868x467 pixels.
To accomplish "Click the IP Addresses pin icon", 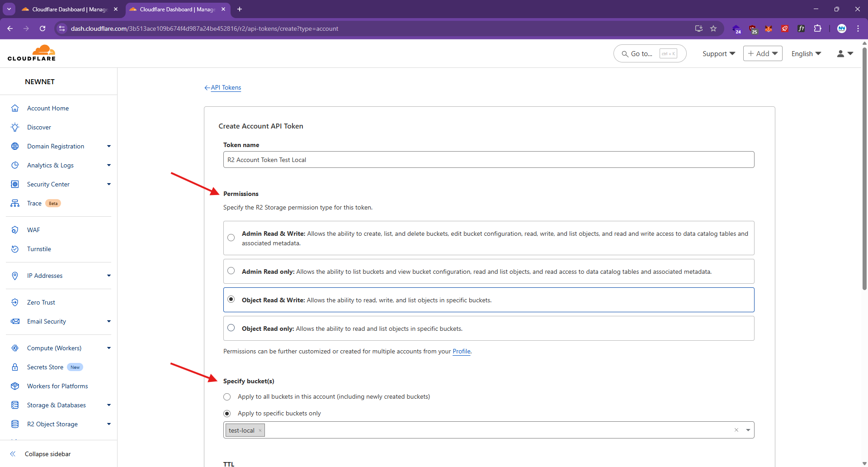I will pyautogui.click(x=15, y=276).
